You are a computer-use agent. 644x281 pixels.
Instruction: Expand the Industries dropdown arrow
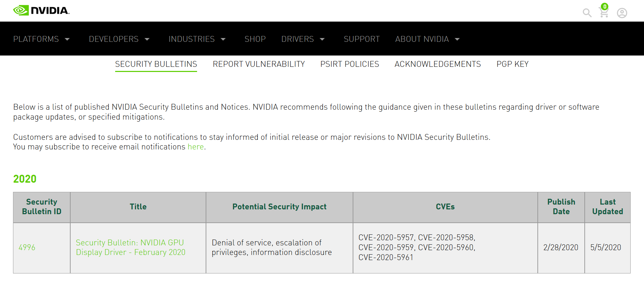pos(223,39)
